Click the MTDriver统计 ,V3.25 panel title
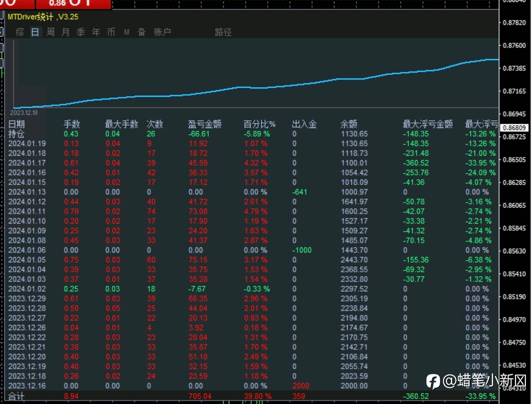The image size is (532, 404). click(x=43, y=17)
